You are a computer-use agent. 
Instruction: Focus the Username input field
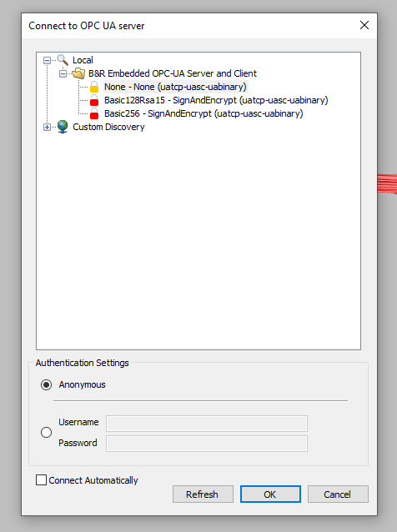coord(207,424)
